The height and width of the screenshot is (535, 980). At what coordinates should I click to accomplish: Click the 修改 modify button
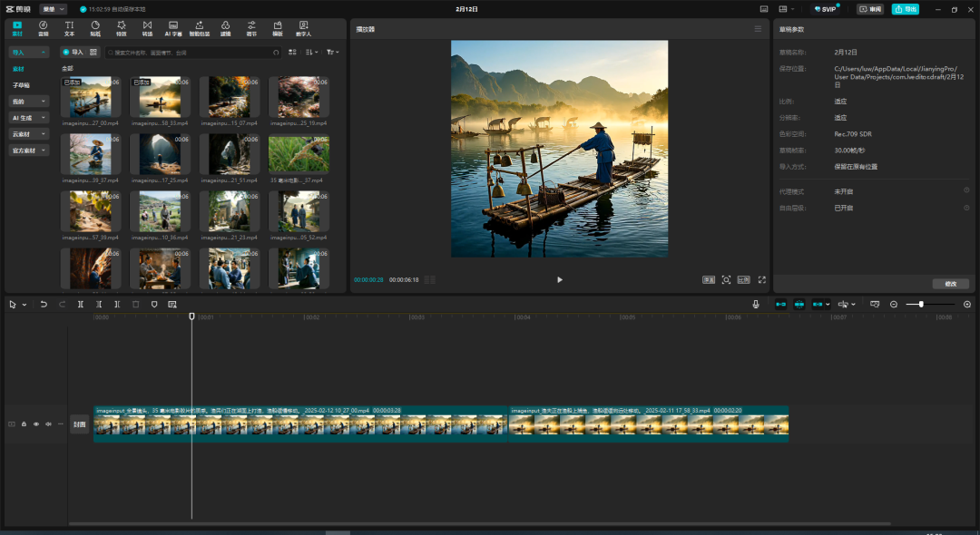(951, 284)
